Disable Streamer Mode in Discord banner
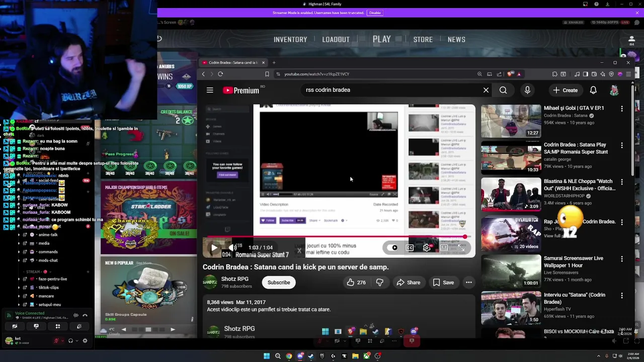Image resolution: width=644 pixels, height=362 pixels. coord(375,13)
